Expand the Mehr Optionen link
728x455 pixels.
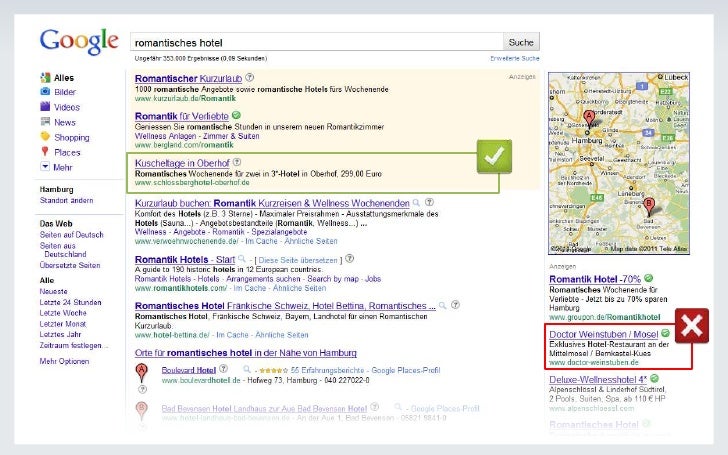pos(64,361)
